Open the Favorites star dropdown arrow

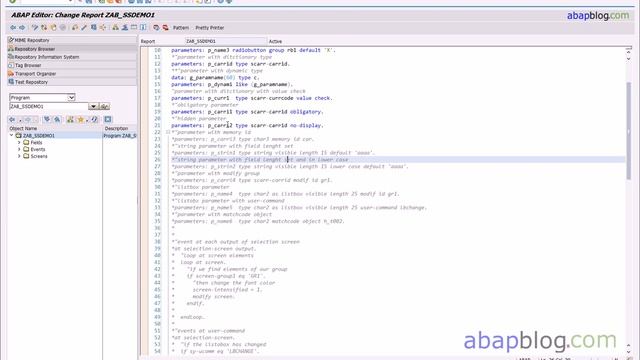coord(87,120)
